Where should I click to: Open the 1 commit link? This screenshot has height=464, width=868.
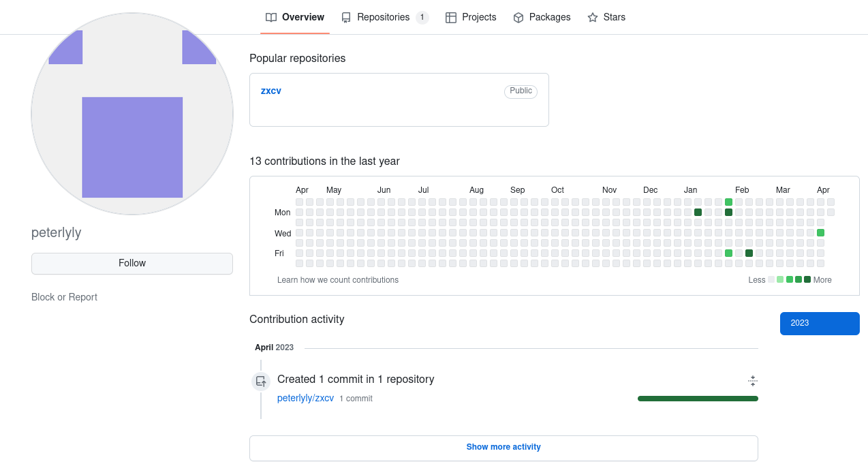(x=356, y=399)
